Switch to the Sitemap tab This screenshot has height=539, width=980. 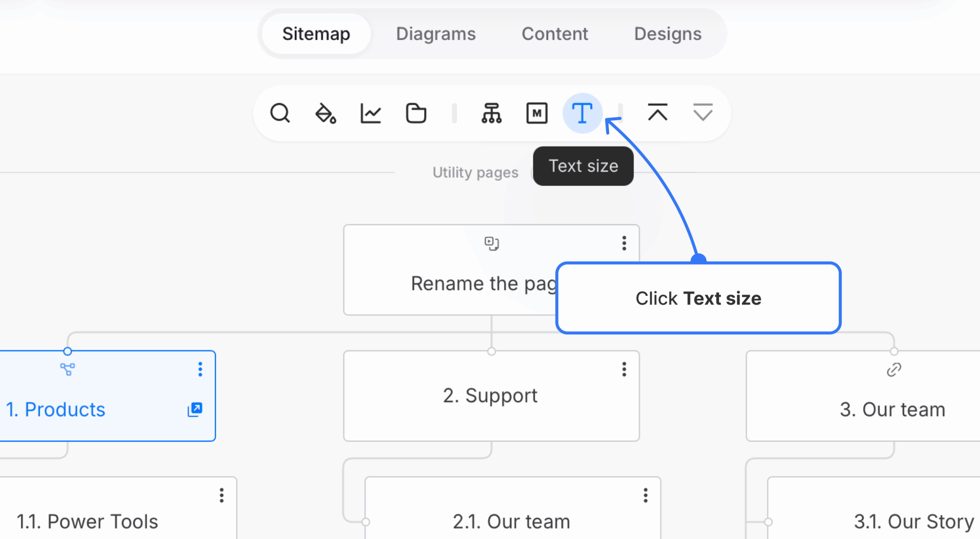[316, 34]
